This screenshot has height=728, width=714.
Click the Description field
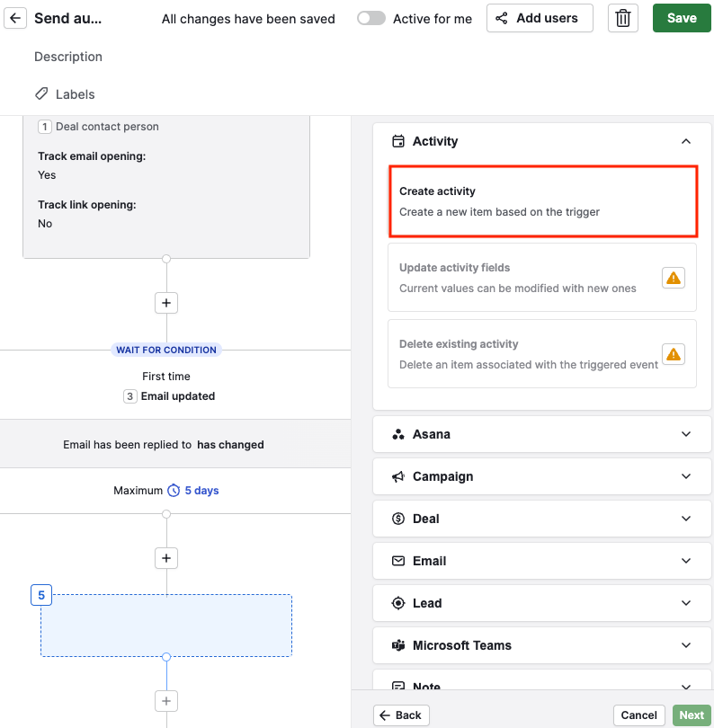coord(68,57)
